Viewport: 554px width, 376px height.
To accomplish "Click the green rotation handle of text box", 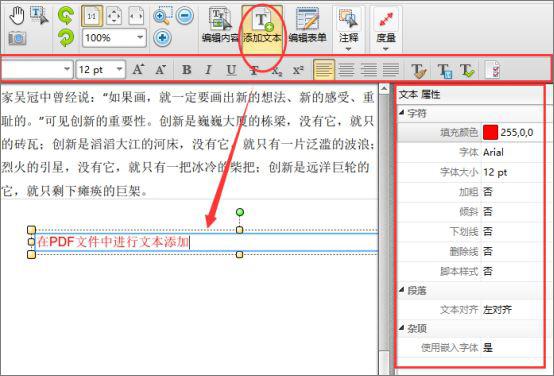I will [x=240, y=212].
